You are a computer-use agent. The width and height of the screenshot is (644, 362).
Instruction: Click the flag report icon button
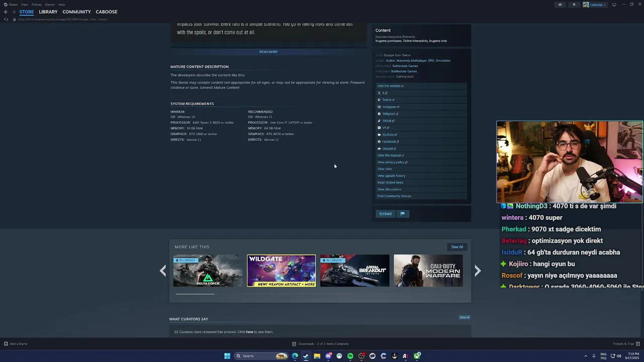[403, 214]
